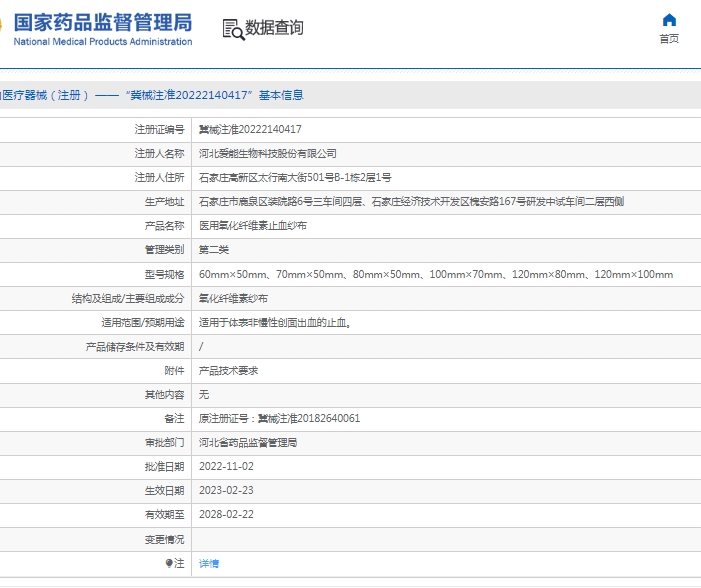Click the composition value 氧化纤维素纱布
Screen dimensions: 701x588
233,299
